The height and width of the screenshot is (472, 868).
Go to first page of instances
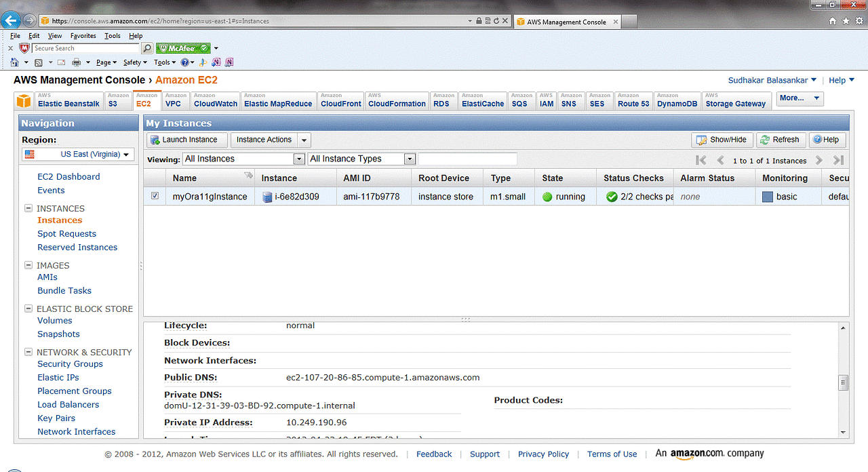[x=701, y=160]
